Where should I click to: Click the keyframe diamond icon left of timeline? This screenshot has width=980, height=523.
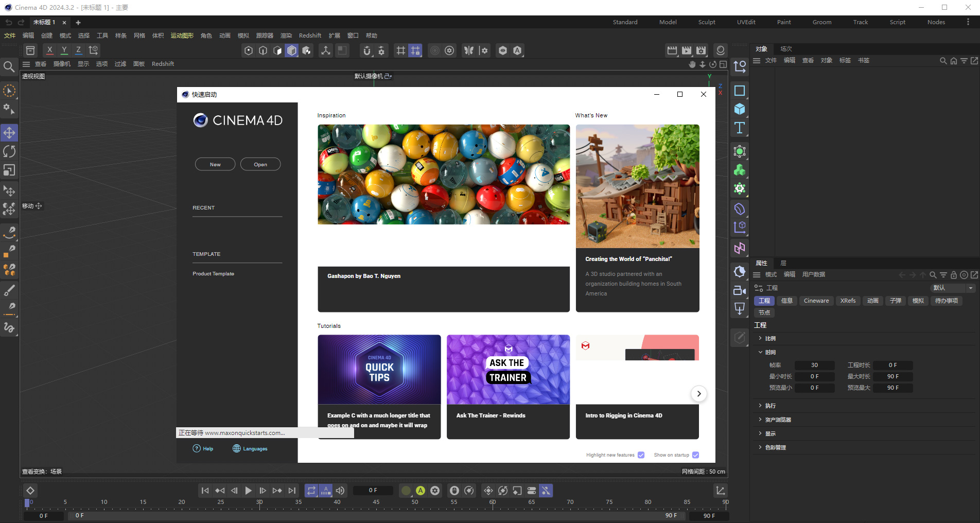[30, 491]
